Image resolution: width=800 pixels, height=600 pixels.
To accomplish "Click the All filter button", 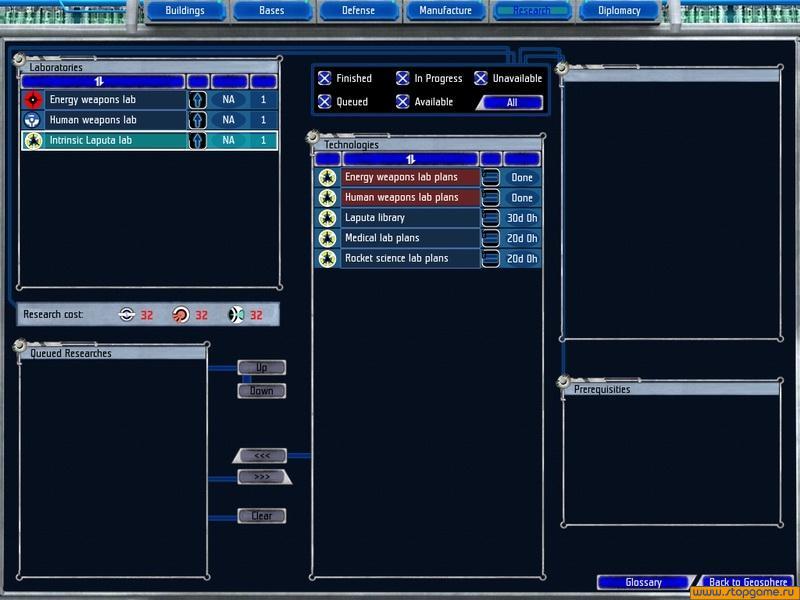I will [x=511, y=102].
